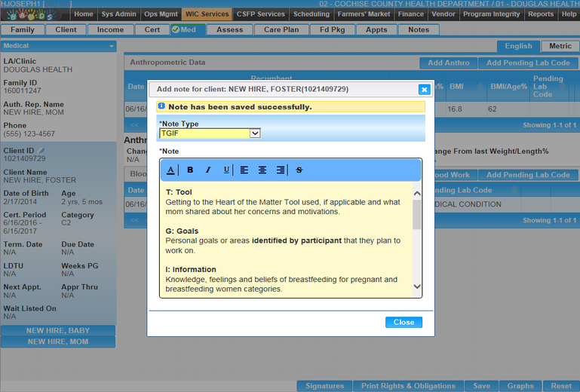
Task: Close the Add note dialog with X
Action: [424, 89]
